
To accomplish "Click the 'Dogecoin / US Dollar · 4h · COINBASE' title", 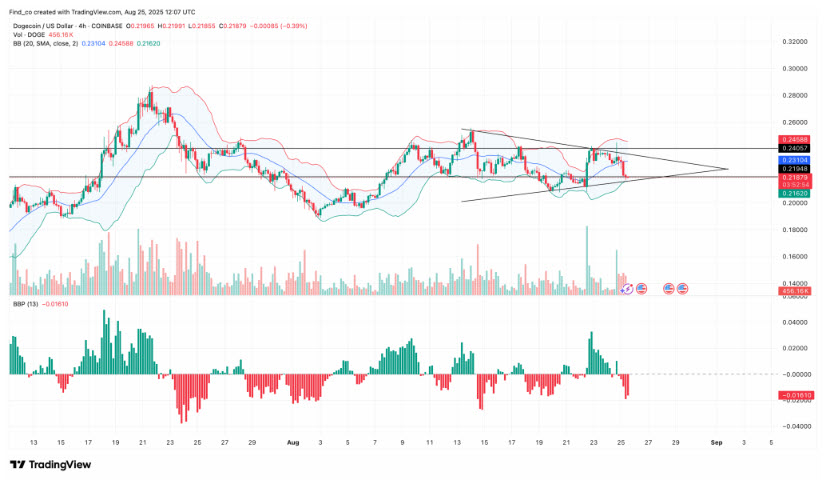I will pos(68,26).
